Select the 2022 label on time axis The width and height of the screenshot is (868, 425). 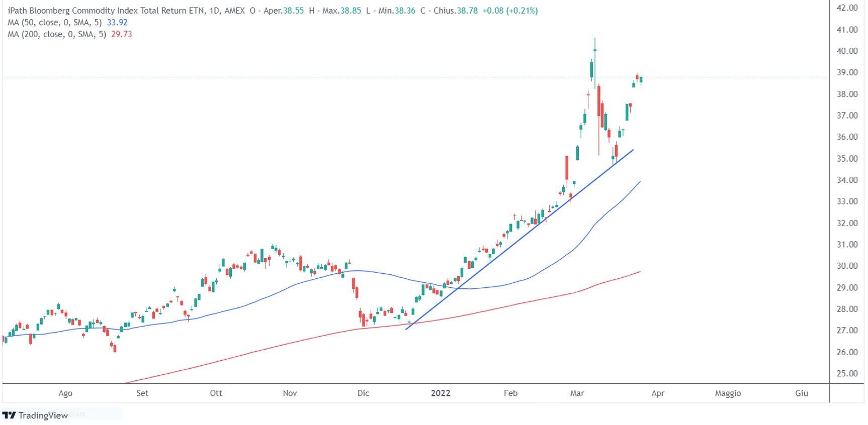click(x=441, y=393)
